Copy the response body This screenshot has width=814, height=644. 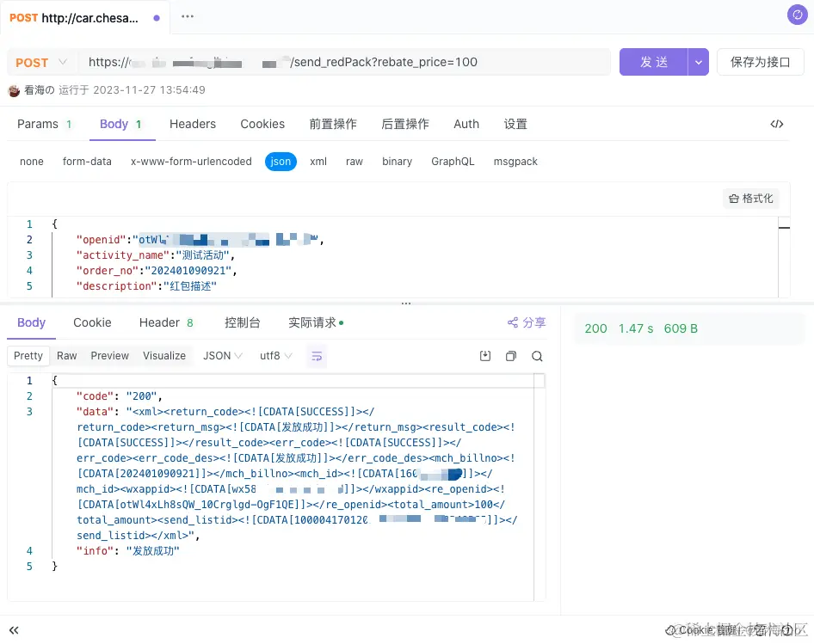pyautogui.click(x=511, y=356)
